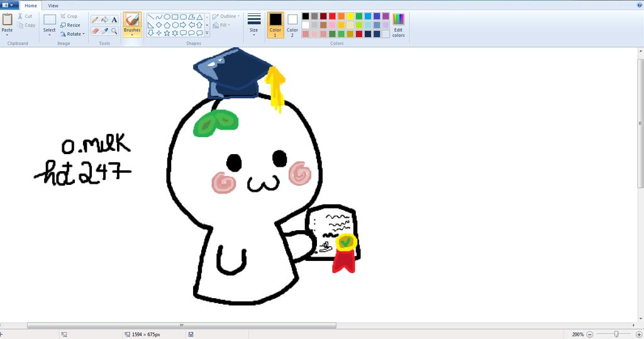Click the horizontal scrollbar below the canvas
Screen dimensions: 644x339
click(182, 325)
